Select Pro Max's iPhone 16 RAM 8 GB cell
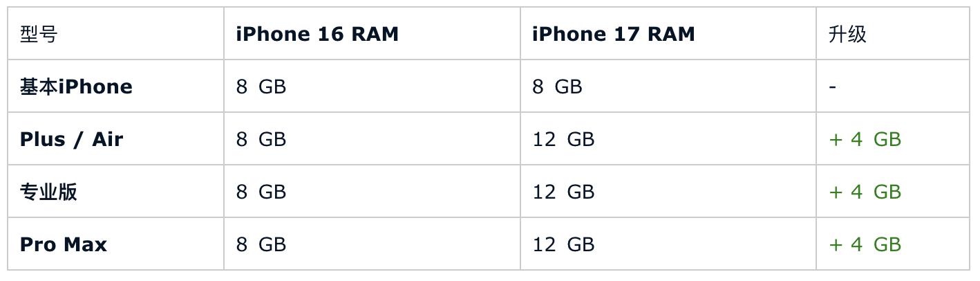 click(x=261, y=244)
